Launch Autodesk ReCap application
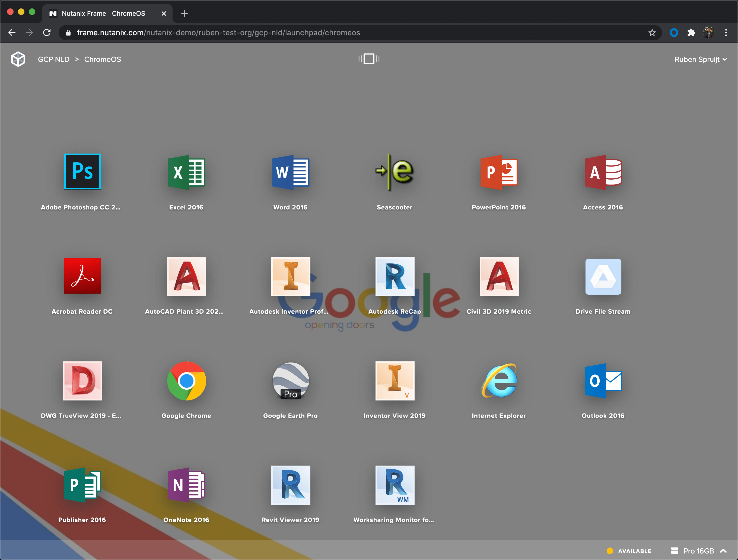This screenshot has height=560, width=738. click(394, 276)
